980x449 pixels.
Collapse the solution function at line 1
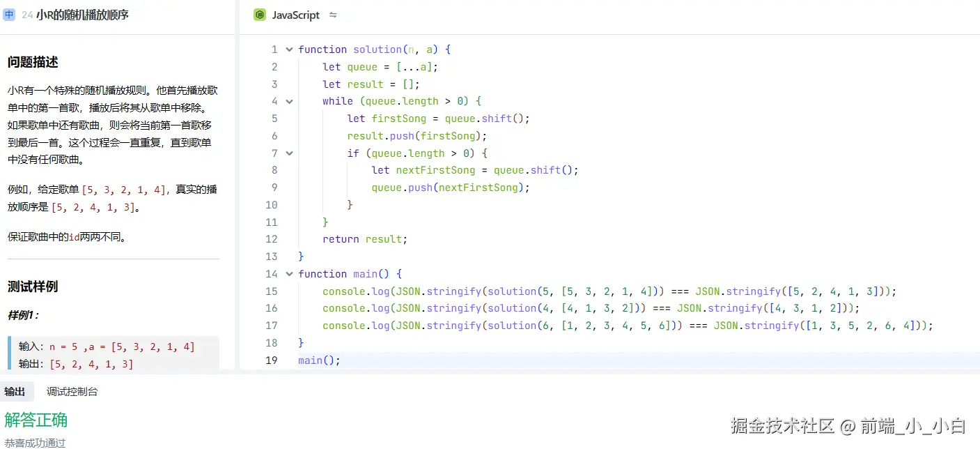pyautogui.click(x=289, y=50)
